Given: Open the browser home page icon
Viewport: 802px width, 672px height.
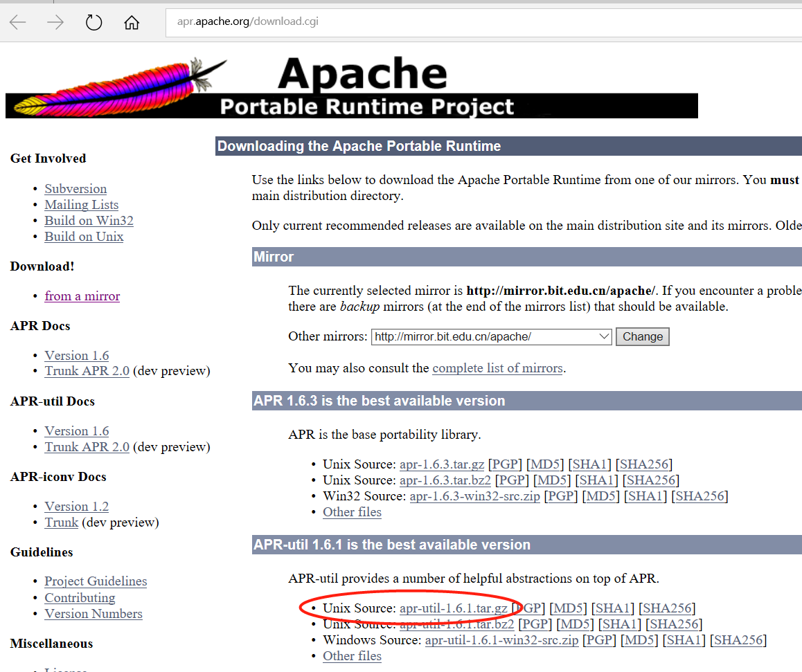Looking at the screenshot, I should (132, 22).
